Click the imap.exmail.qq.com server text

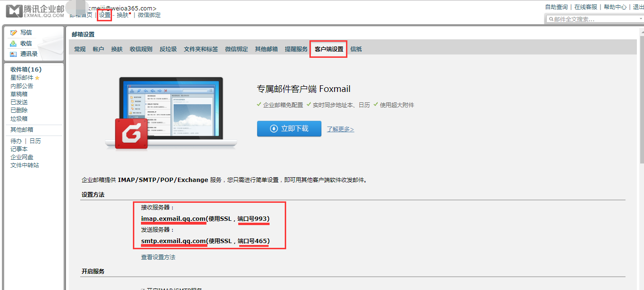click(174, 219)
